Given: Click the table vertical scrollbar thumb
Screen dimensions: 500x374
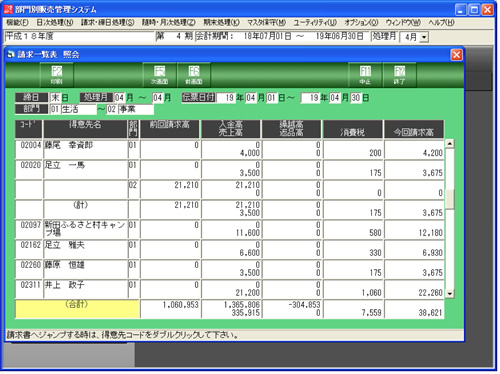Looking at the screenshot, I should coord(450,199).
